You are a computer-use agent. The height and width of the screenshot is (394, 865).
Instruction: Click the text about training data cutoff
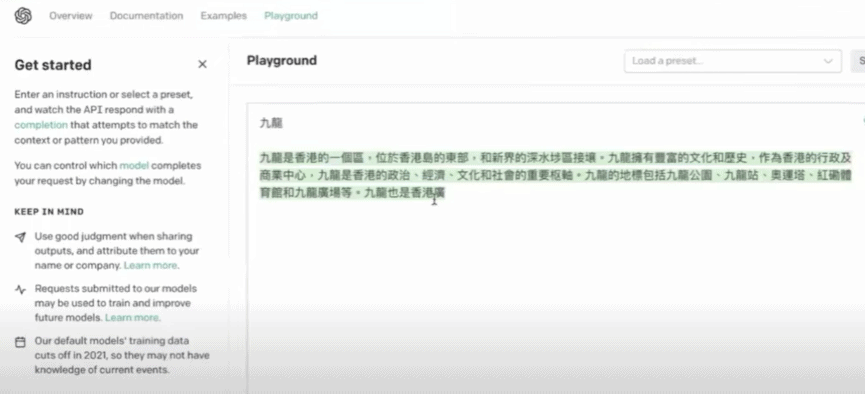pyautogui.click(x=122, y=355)
